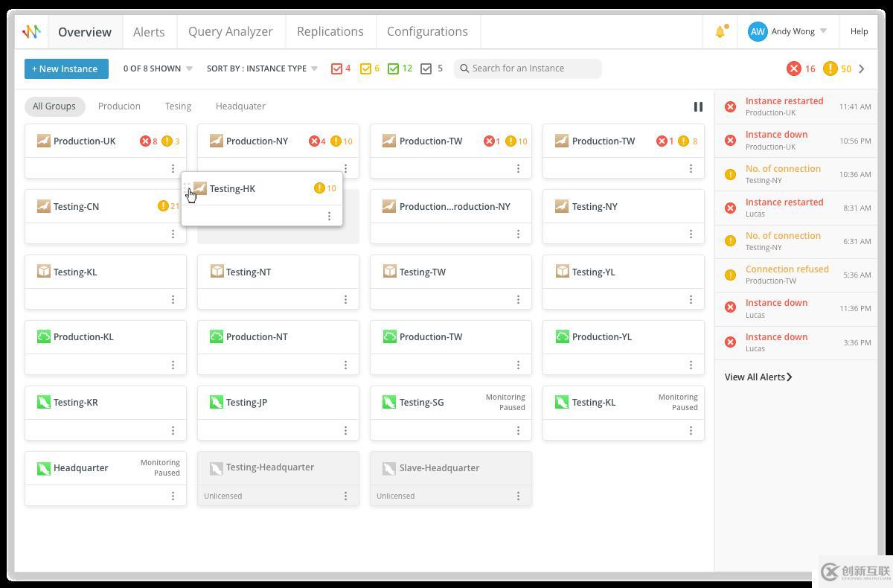893x588 pixels.
Task: Open the Query Analyzer tab
Action: (231, 32)
